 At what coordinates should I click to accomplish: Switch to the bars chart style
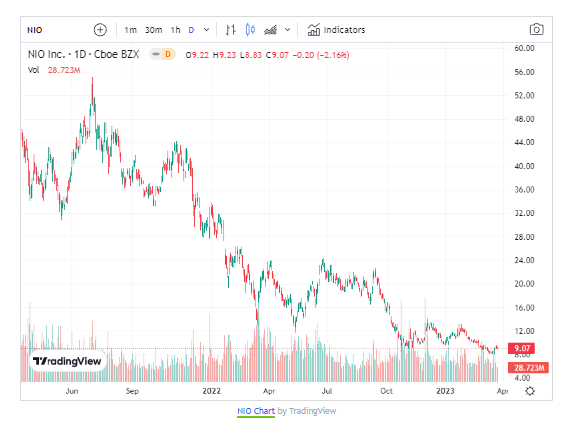click(231, 30)
